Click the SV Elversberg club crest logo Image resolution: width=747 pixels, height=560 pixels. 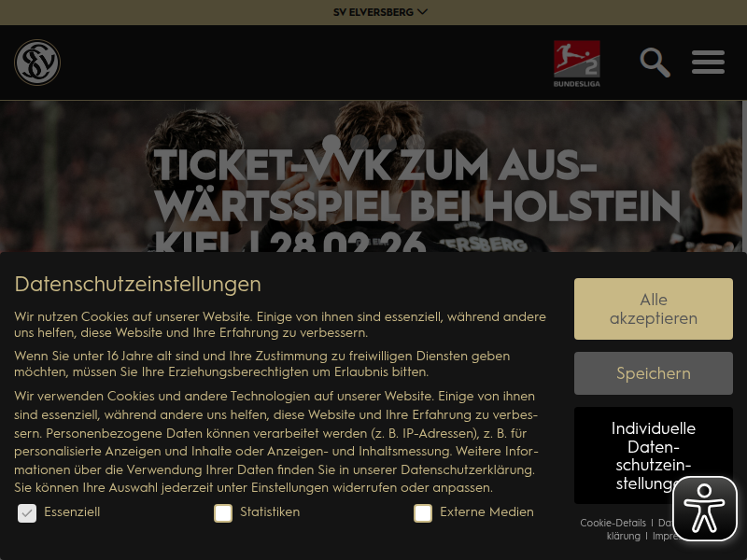point(37,63)
